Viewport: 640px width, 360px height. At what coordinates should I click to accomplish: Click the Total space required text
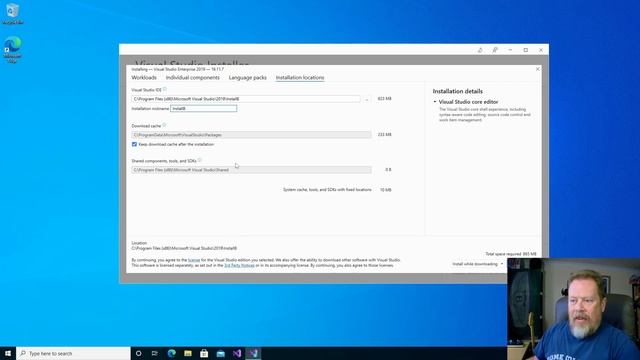[x=511, y=254]
